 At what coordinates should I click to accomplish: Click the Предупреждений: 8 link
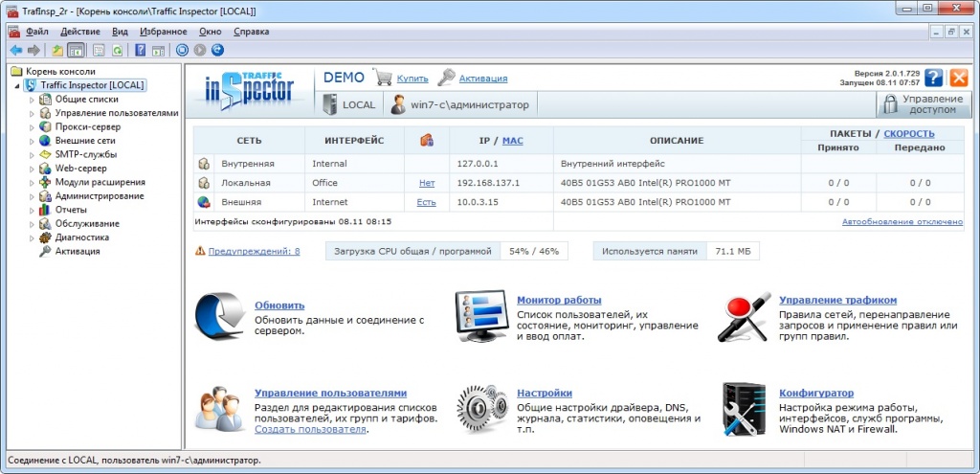click(x=254, y=252)
